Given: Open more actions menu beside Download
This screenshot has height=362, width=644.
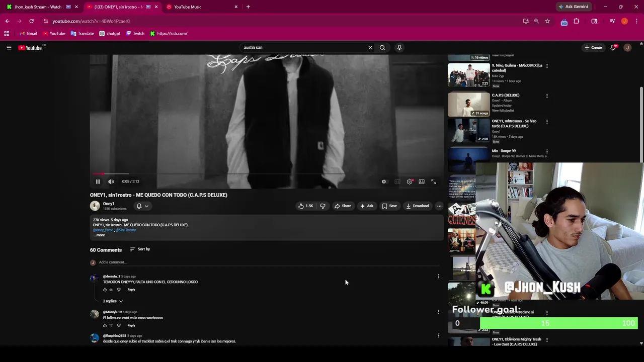Looking at the screenshot, I should pos(439,206).
